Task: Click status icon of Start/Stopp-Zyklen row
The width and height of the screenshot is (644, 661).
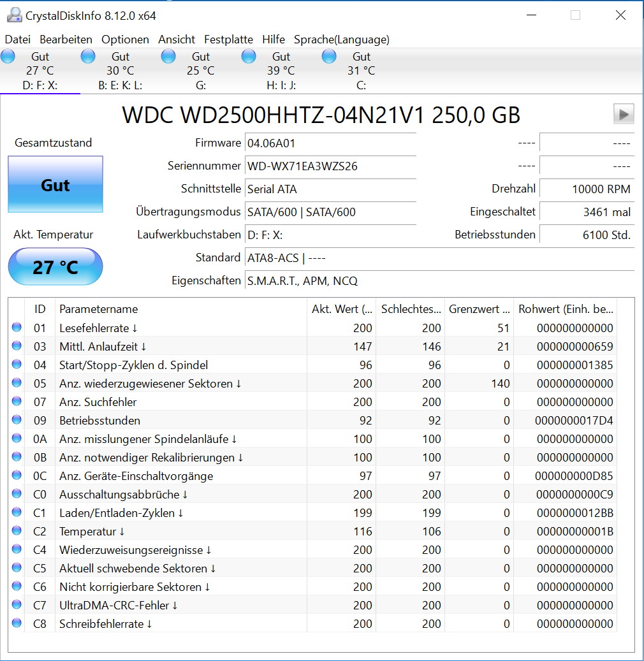Action: click(17, 364)
